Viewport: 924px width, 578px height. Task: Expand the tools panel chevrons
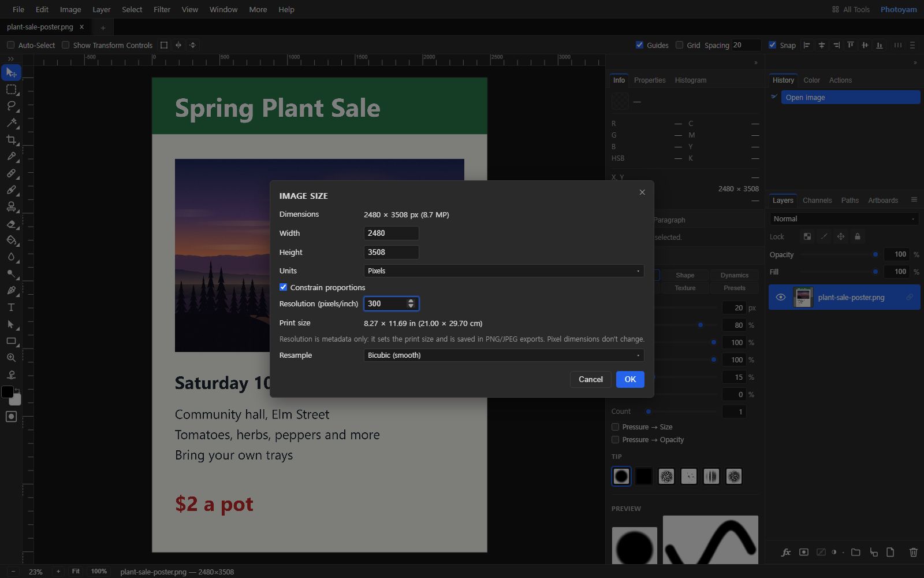tap(11, 59)
